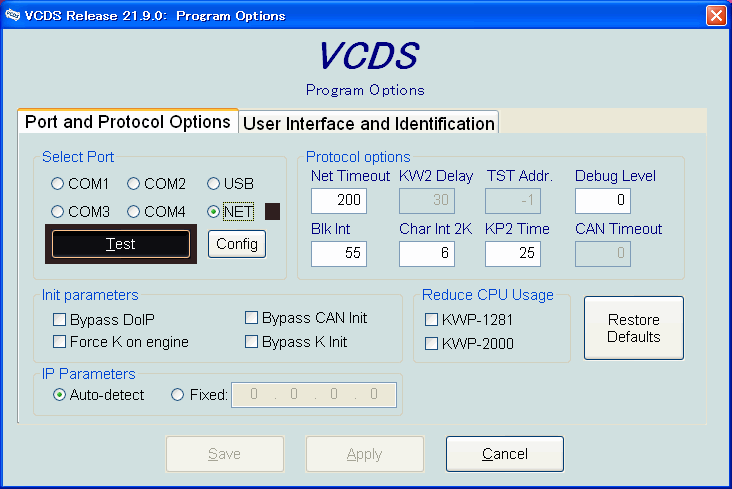Select the COM2 port radio button
Screen dimensions: 732x489
(134, 184)
